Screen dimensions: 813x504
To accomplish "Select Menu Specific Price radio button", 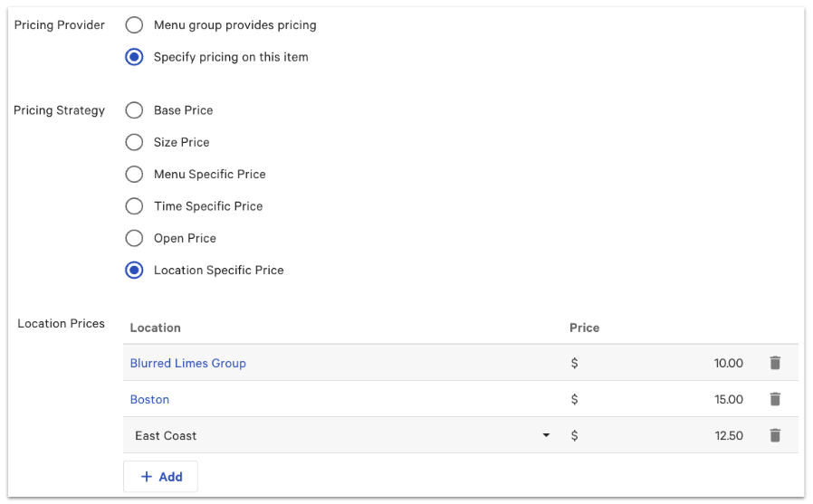I will (x=134, y=174).
